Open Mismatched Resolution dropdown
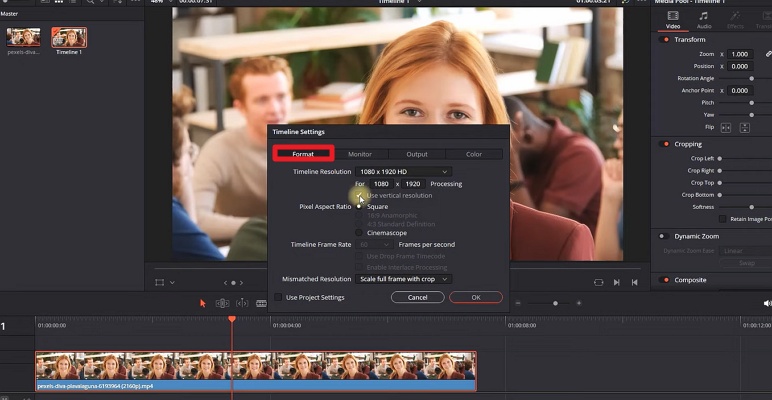The height and width of the screenshot is (400, 772). point(403,279)
